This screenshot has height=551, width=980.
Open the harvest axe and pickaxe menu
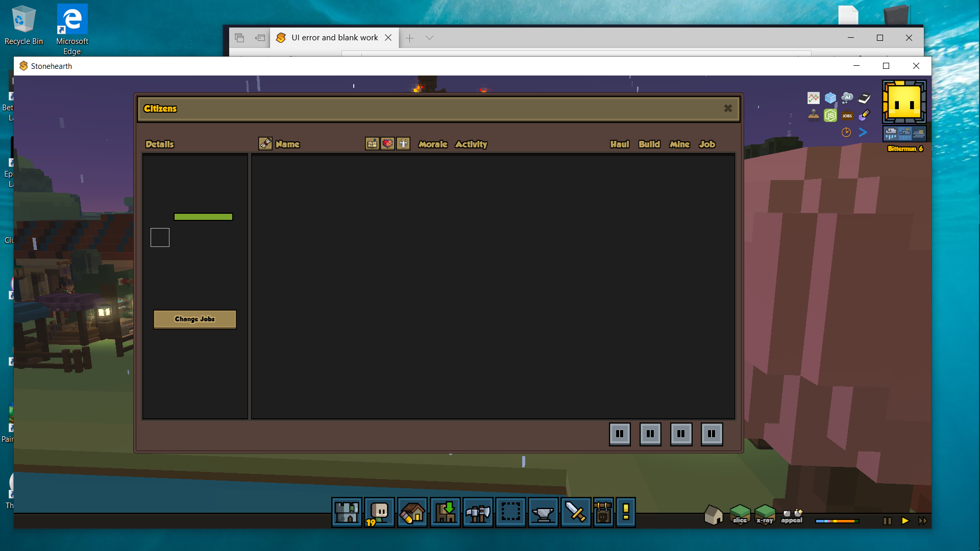click(478, 512)
